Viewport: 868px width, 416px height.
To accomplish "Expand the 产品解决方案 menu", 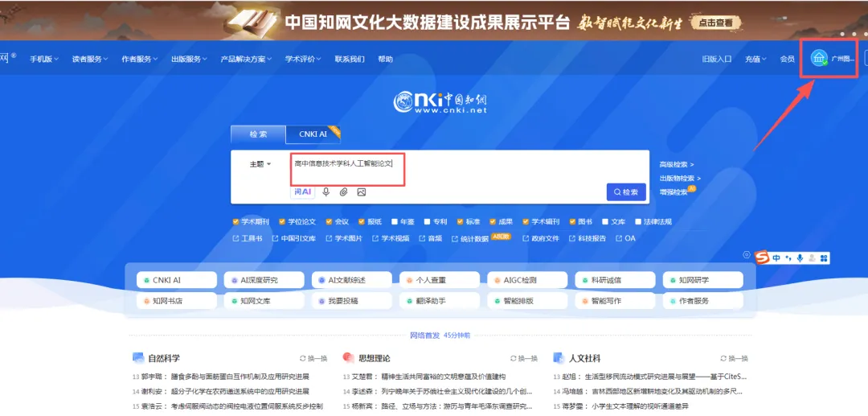I will tap(247, 60).
